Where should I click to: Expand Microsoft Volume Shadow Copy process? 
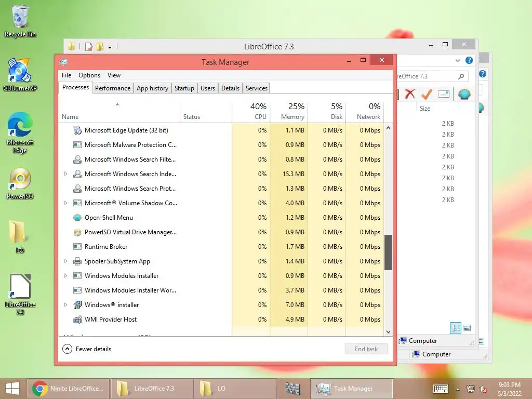coord(65,203)
